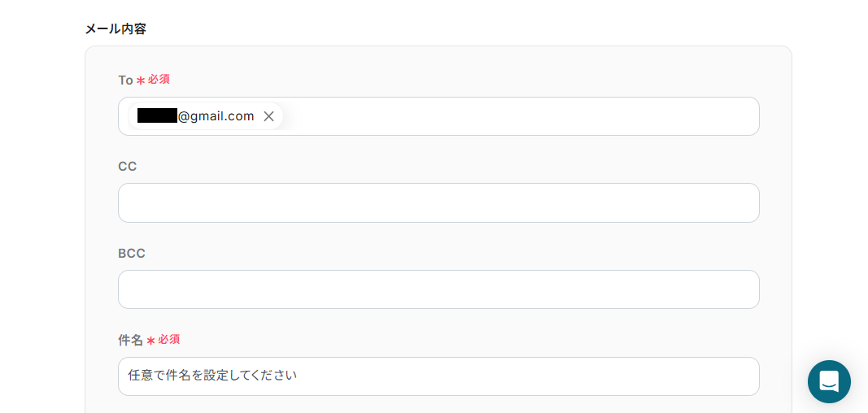Focus the To recipients input field
This screenshot has width=868, height=413.
[x=521, y=116]
